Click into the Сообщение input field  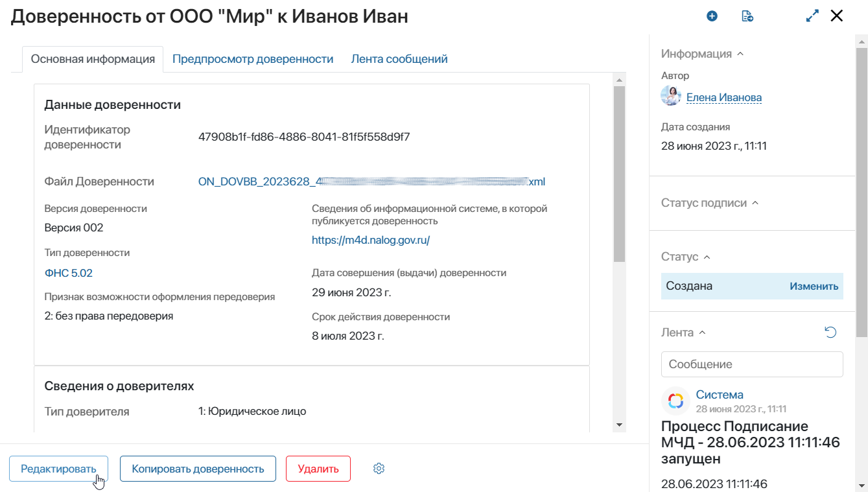752,364
